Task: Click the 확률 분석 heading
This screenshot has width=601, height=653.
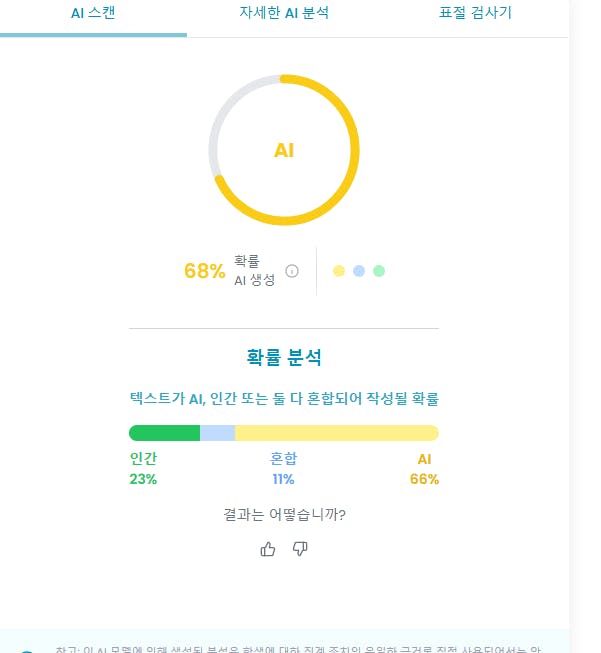Action: (x=284, y=357)
